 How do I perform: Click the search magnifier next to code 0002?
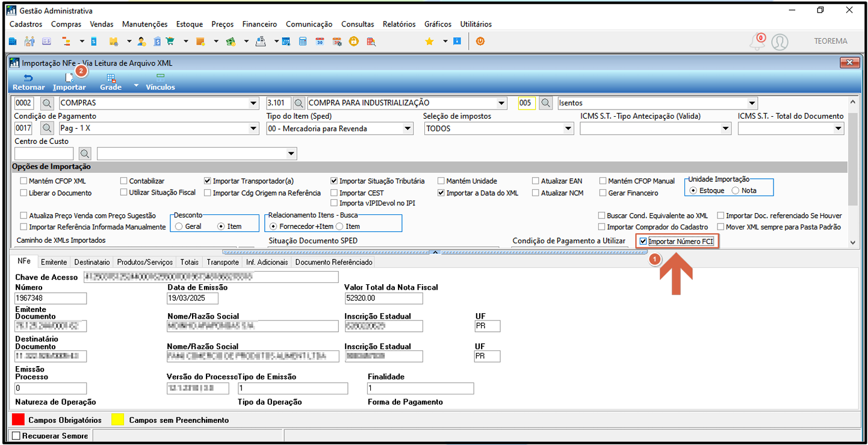pos(47,103)
